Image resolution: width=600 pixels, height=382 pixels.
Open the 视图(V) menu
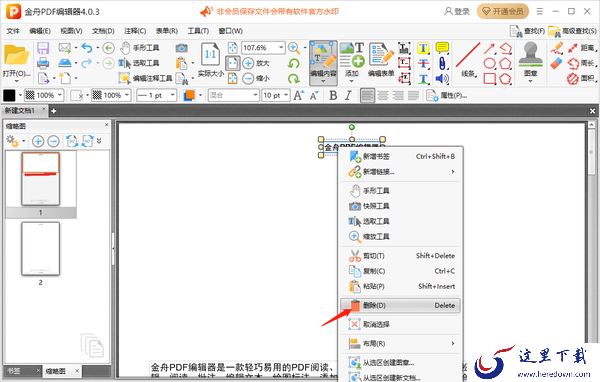[71, 31]
